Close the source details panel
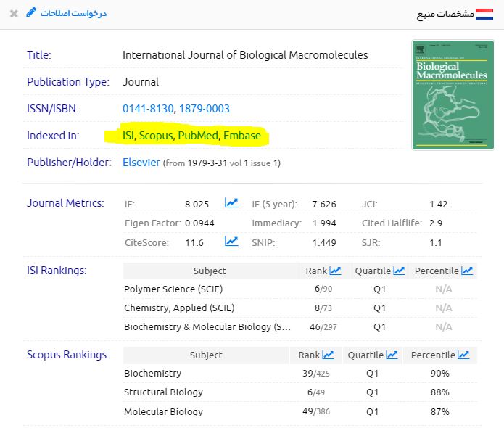 click(x=14, y=14)
